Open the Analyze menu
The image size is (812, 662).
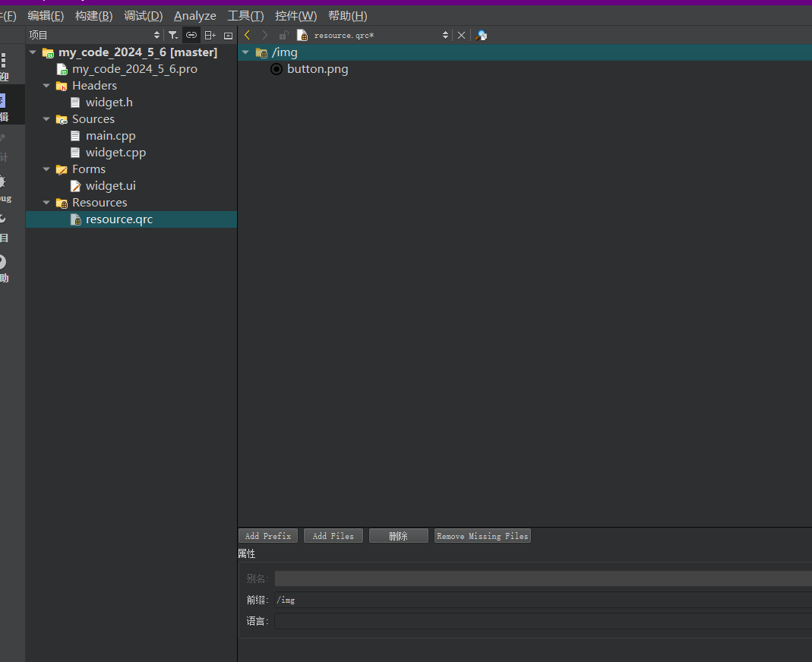[194, 16]
